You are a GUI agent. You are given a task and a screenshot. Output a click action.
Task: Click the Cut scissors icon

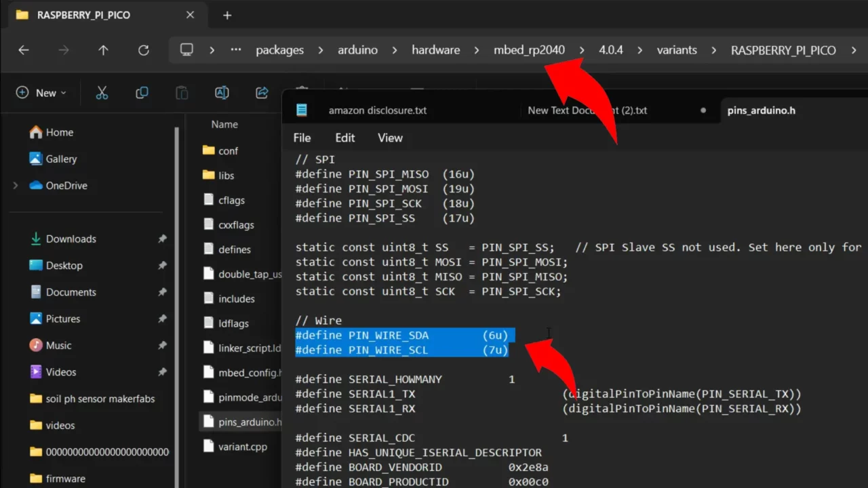[102, 93]
